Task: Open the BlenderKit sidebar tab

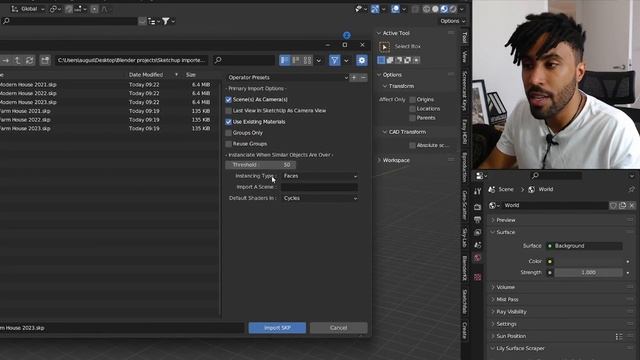Action: [464, 269]
